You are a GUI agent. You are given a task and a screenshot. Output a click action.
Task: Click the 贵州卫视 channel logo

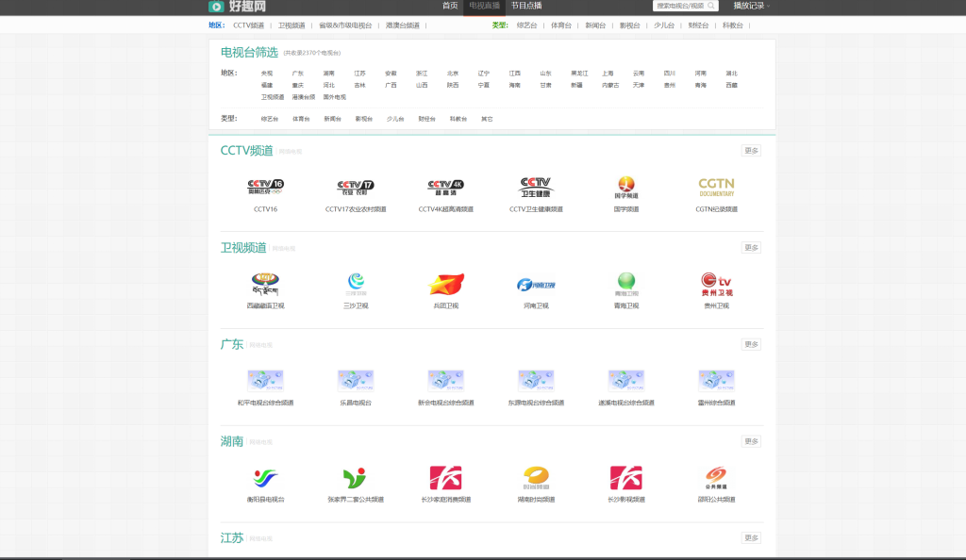[717, 285]
